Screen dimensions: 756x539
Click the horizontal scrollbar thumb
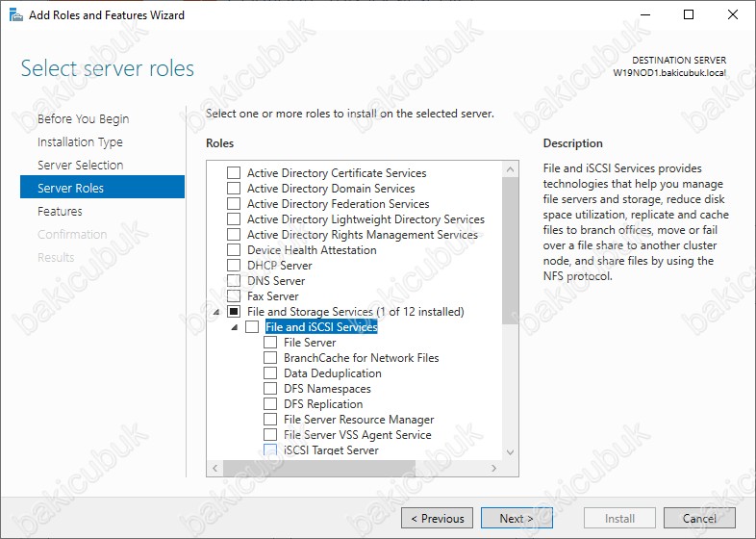[x=319, y=468]
